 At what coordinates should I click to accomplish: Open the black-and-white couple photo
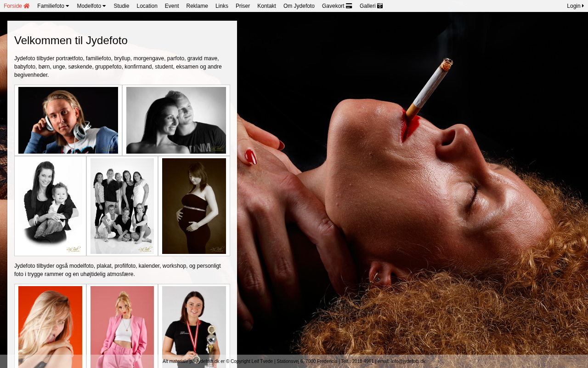pyautogui.click(x=176, y=120)
